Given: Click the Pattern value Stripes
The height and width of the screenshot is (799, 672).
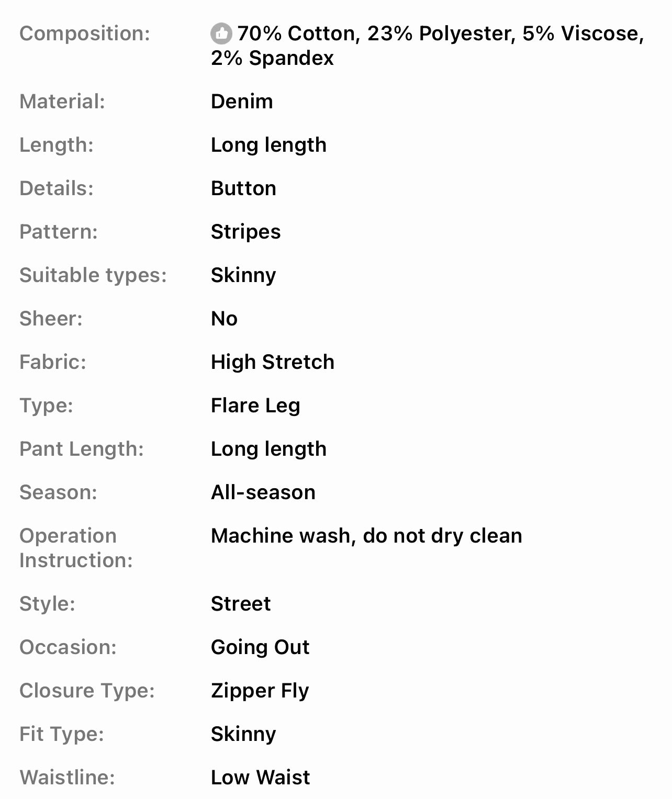Looking at the screenshot, I should pyautogui.click(x=245, y=232).
